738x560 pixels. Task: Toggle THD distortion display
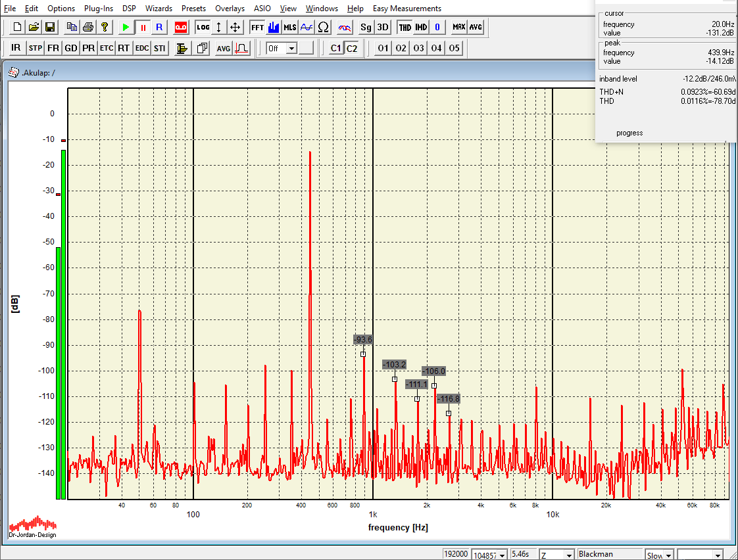click(405, 27)
